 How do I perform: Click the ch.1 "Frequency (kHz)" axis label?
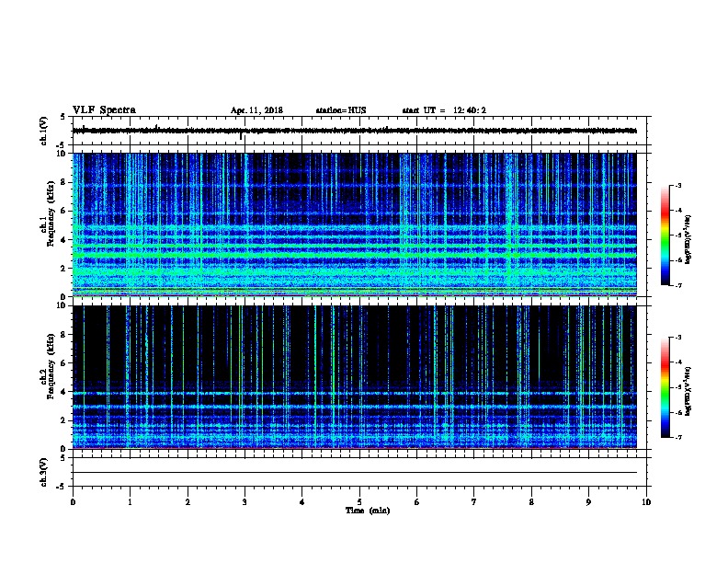click(51, 214)
